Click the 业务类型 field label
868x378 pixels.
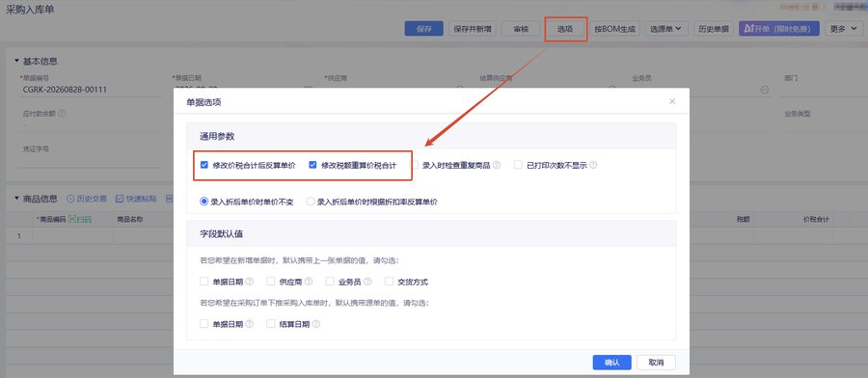(x=797, y=114)
